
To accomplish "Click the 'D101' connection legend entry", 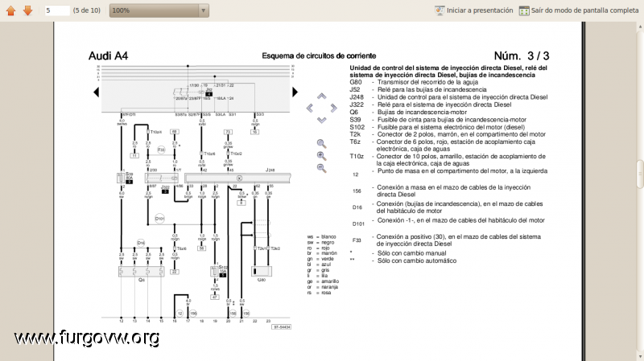I will click(x=448, y=222).
